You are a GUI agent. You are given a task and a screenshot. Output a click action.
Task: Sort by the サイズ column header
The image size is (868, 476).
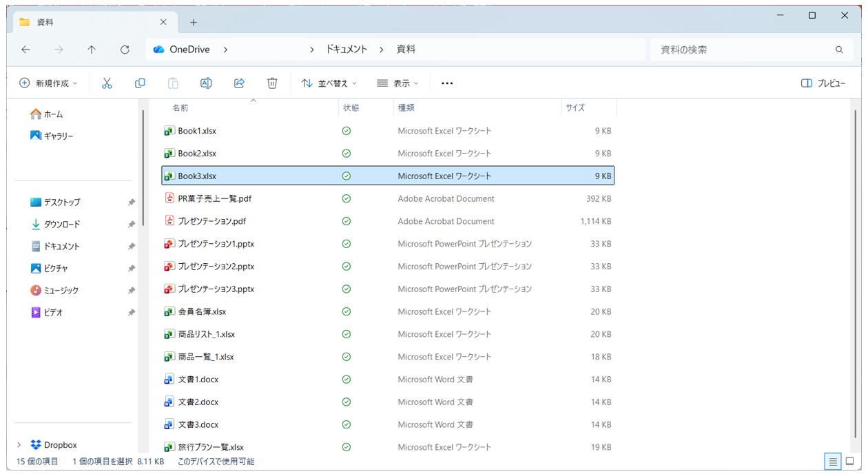click(x=575, y=108)
